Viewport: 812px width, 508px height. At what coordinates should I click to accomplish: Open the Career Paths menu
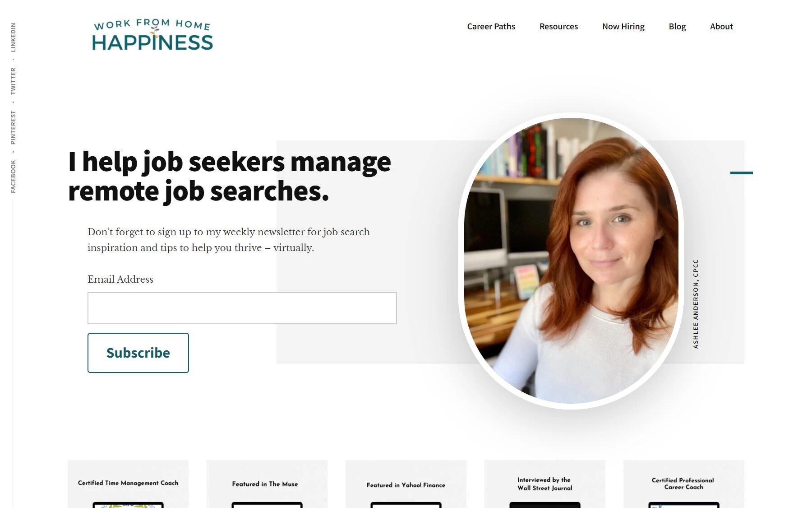491,27
